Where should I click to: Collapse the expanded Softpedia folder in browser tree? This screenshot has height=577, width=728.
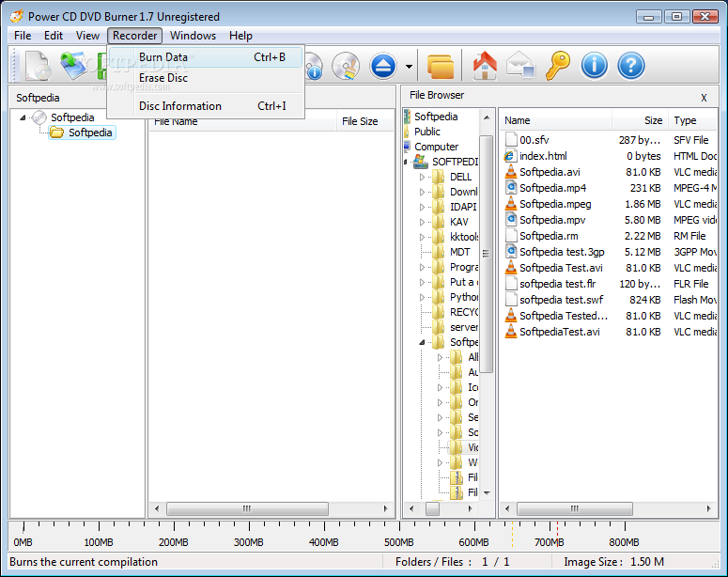click(422, 342)
